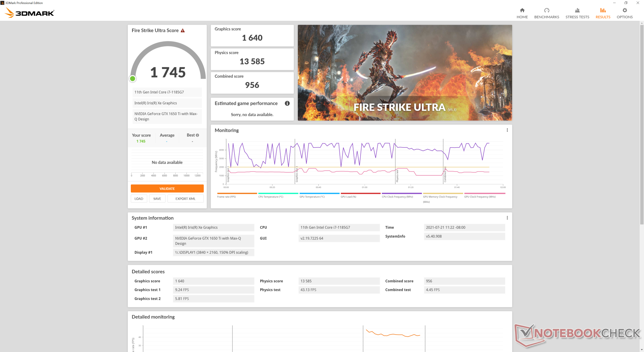Viewport: 644px width, 352px height.
Task: Open the Monitoring panel three-dot menu
Action: 507,130
